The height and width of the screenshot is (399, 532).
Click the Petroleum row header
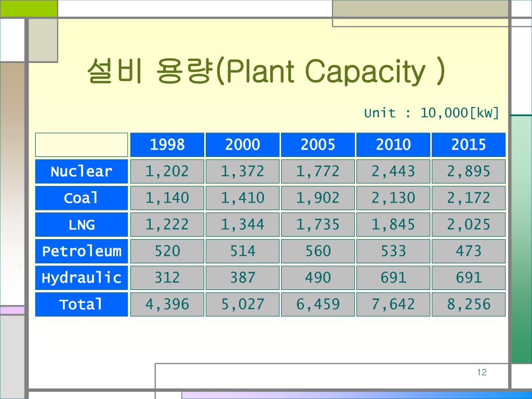pyautogui.click(x=82, y=251)
